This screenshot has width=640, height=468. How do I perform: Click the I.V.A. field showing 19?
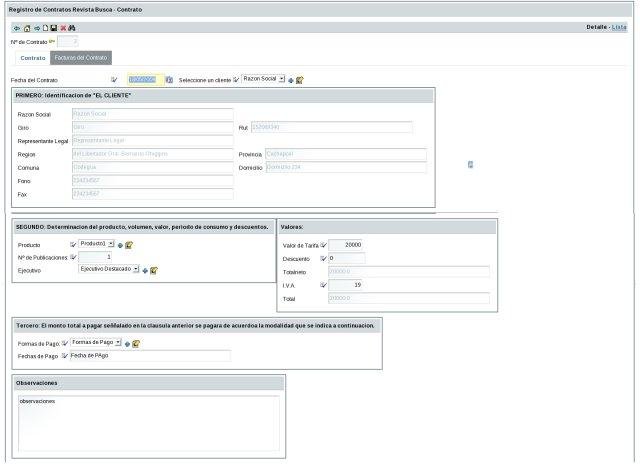pyautogui.click(x=346, y=285)
